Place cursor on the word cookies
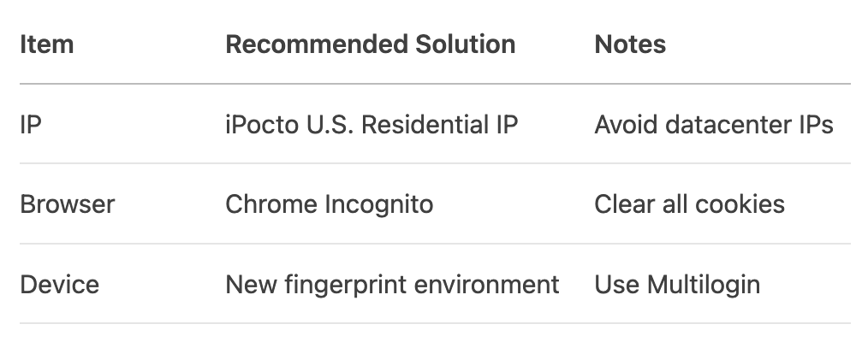This screenshot has width=868, height=342. [x=741, y=204]
